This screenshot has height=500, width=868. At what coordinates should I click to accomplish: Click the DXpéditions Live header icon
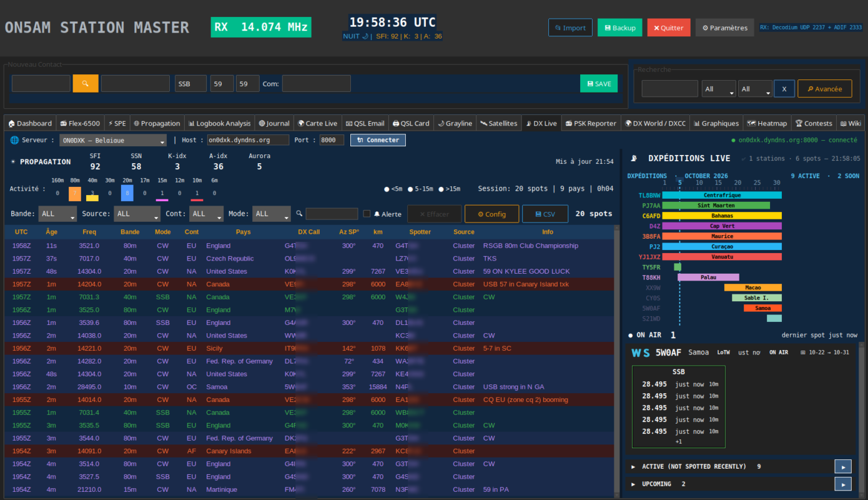coord(634,159)
